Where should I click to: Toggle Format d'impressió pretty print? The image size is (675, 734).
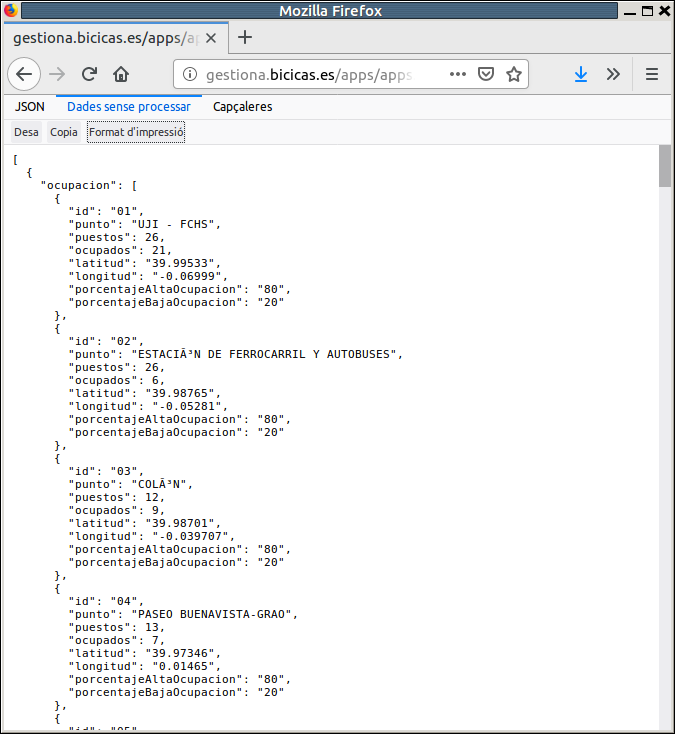click(136, 132)
